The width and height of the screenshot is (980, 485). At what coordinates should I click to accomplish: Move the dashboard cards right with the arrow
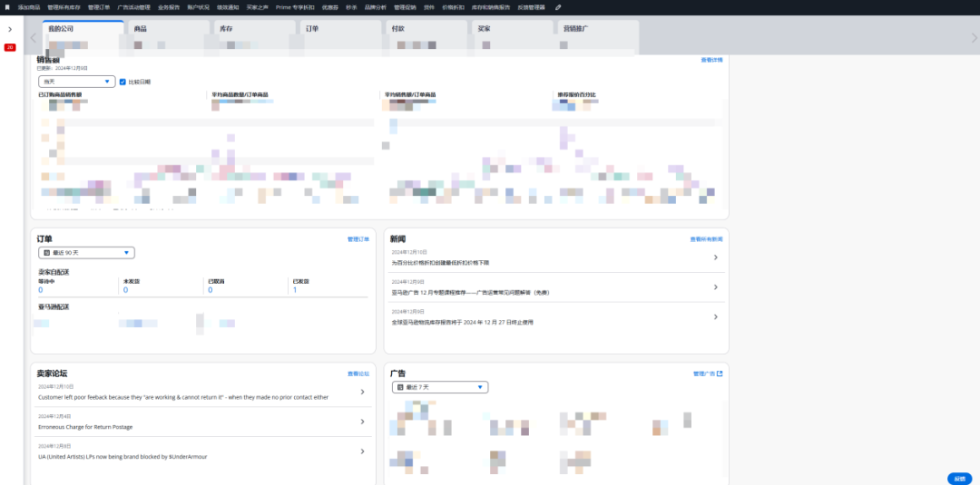(x=974, y=38)
